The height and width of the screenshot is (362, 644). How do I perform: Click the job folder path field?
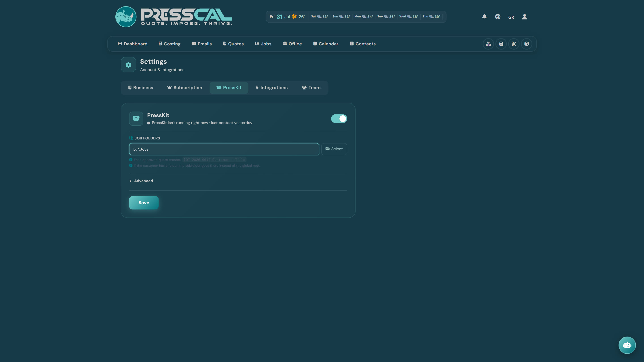[224, 149]
